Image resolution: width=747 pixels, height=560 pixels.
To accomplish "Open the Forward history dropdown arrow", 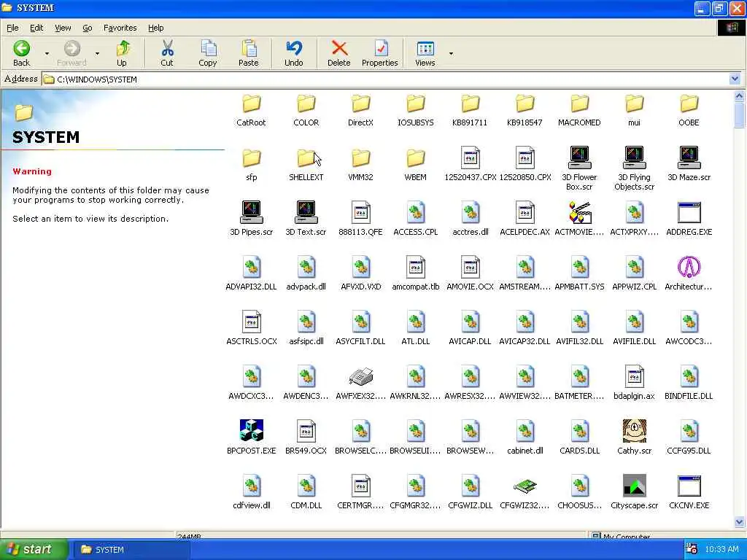I will [97, 53].
